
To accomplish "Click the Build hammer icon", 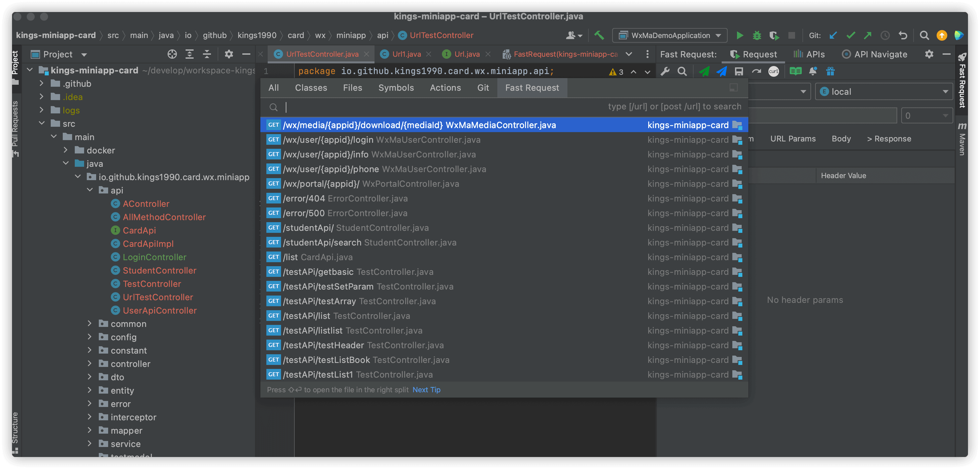I will (x=599, y=35).
